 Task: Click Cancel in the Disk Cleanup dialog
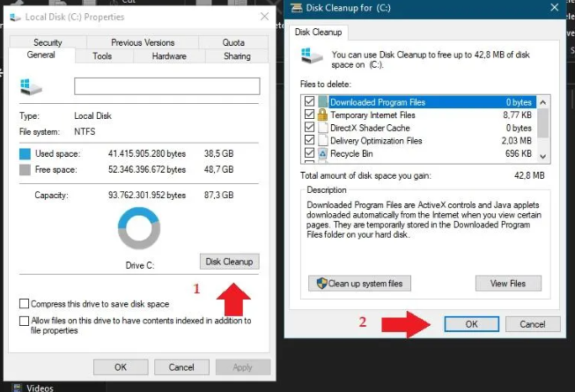click(533, 324)
